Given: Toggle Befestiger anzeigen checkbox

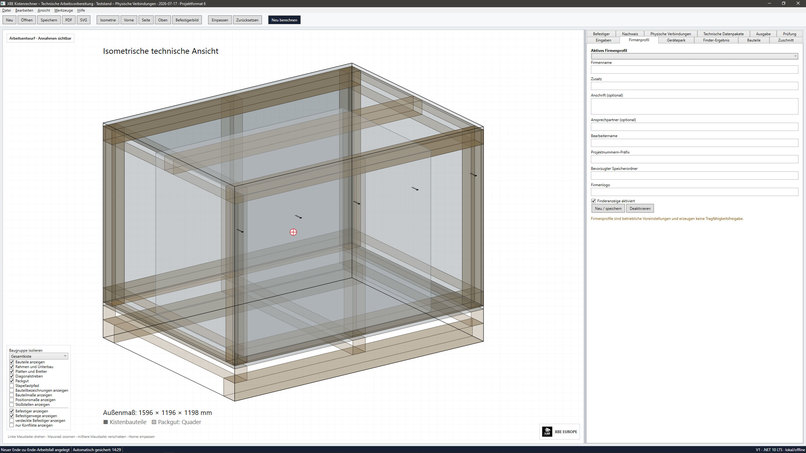Looking at the screenshot, I should [12, 411].
